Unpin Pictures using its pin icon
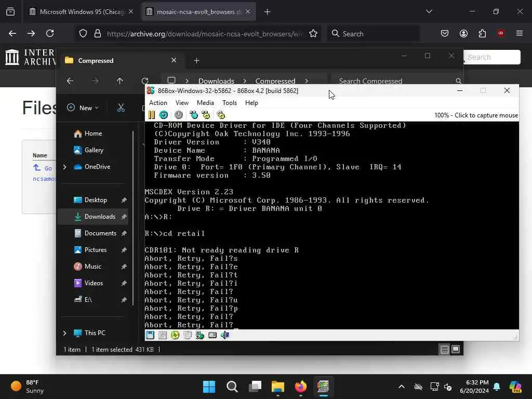Screen dimensions: 532x399 pyautogui.click(x=124, y=250)
